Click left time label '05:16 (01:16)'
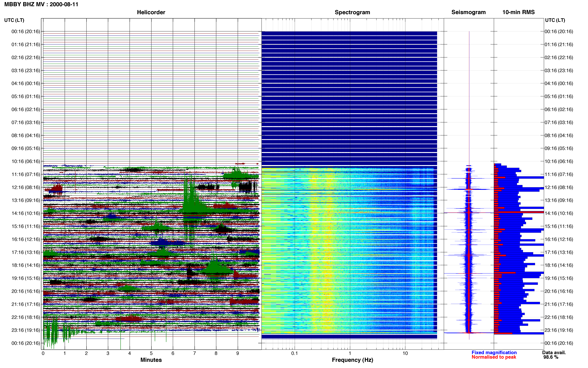The width and height of the screenshot is (588, 368). 26,96
